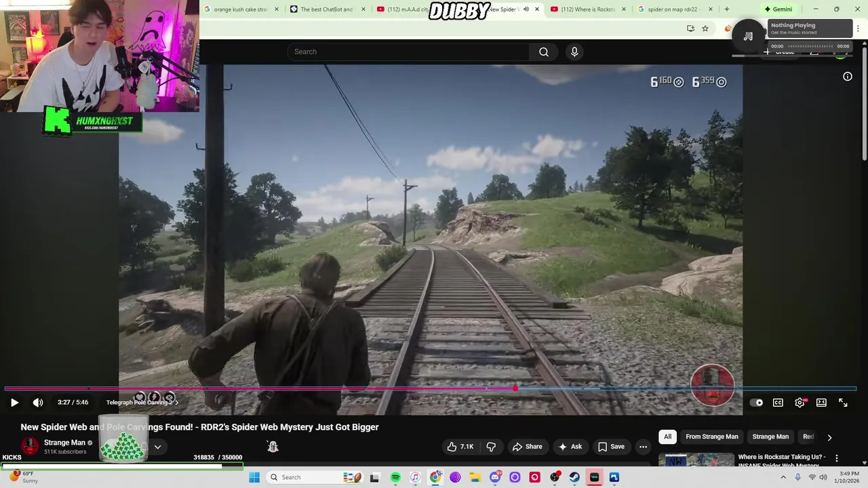
Task: Like the video (7.1K)
Action: [460, 447]
